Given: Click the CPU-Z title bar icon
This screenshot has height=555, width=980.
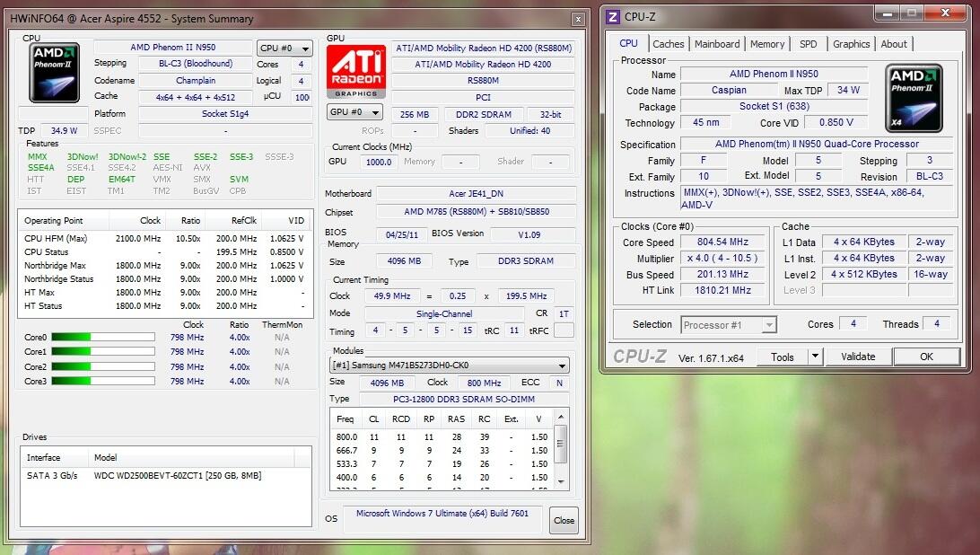Looking at the screenshot, I should tap(613, 17).
